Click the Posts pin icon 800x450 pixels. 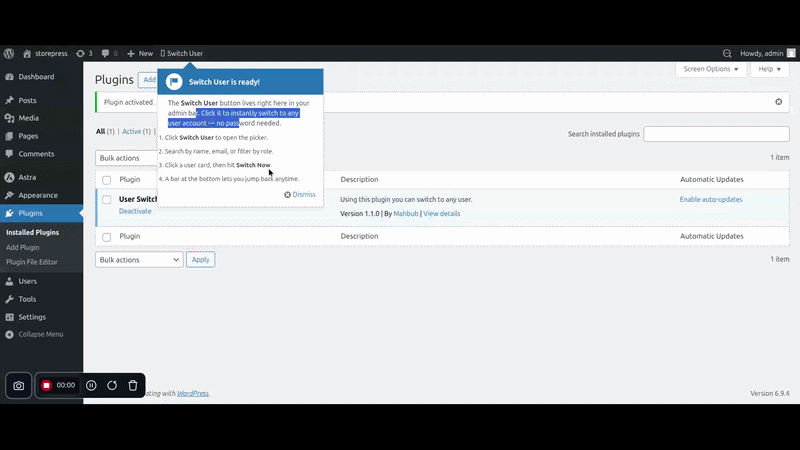pyautogui.click(x=9, y=101)
